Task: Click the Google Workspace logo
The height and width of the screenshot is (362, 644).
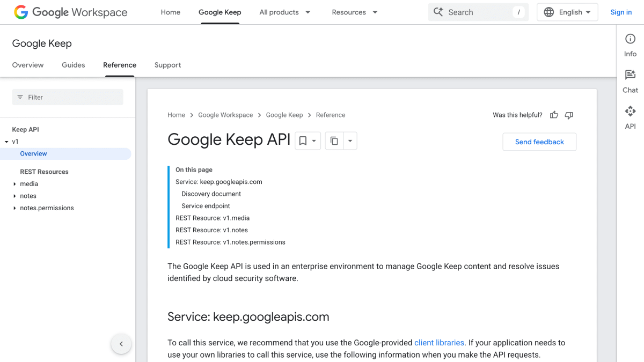Action: pos(71,12)
